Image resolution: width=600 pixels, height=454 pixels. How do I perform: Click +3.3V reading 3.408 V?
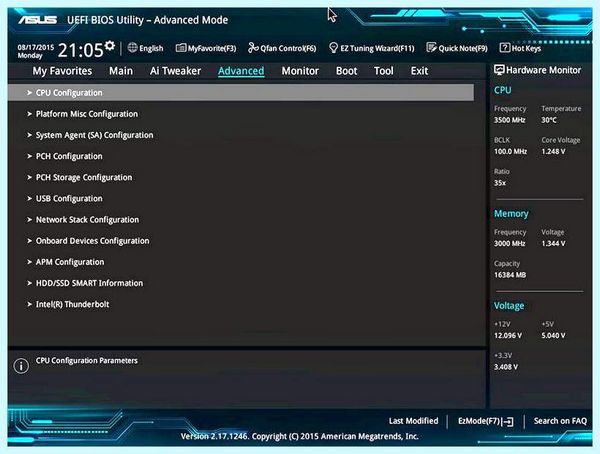pos(506,367)
